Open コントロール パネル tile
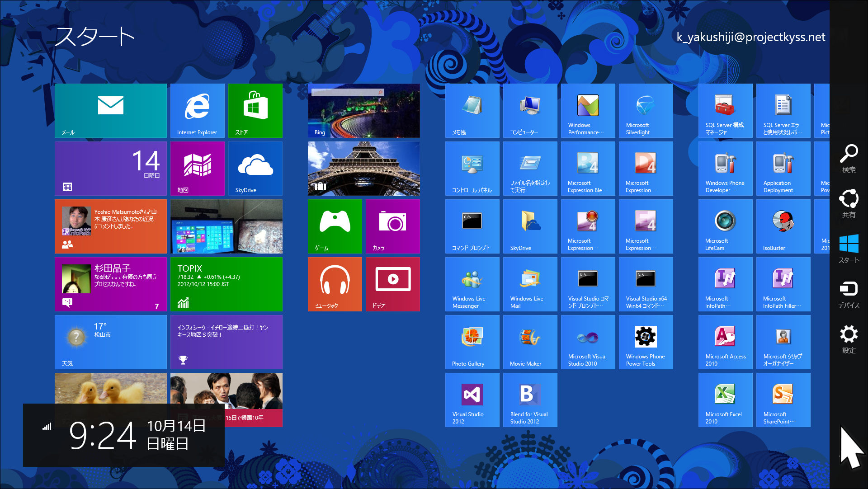 (472, 169)
